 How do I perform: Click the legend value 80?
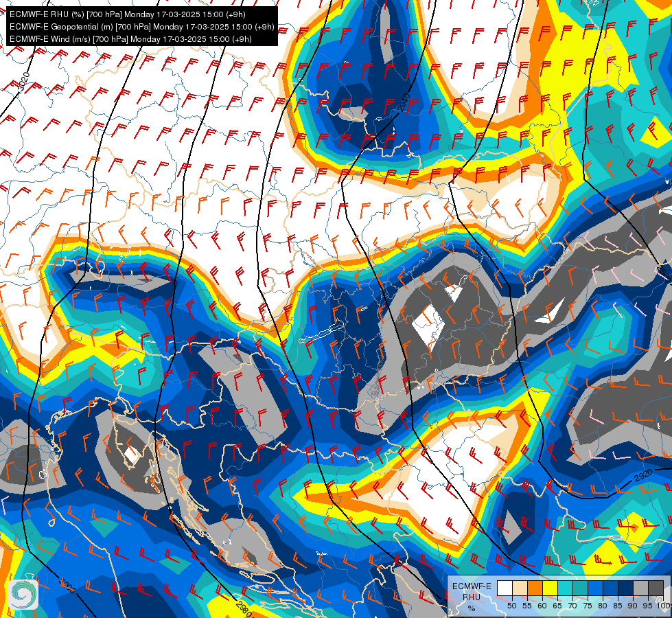(x=603, y=606)
